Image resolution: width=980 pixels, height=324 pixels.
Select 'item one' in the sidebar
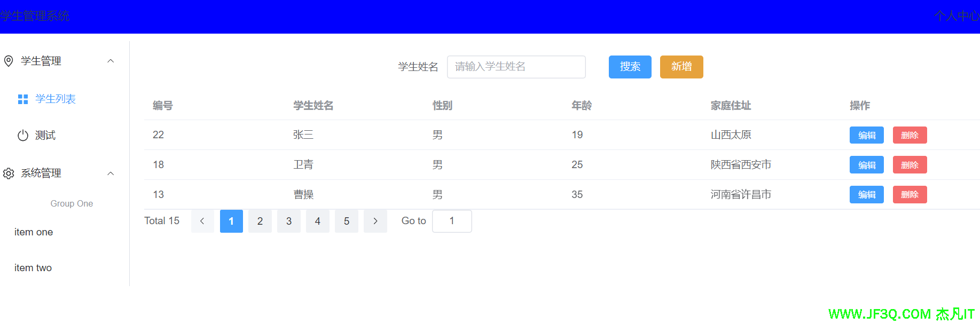(x=34, y=232)
